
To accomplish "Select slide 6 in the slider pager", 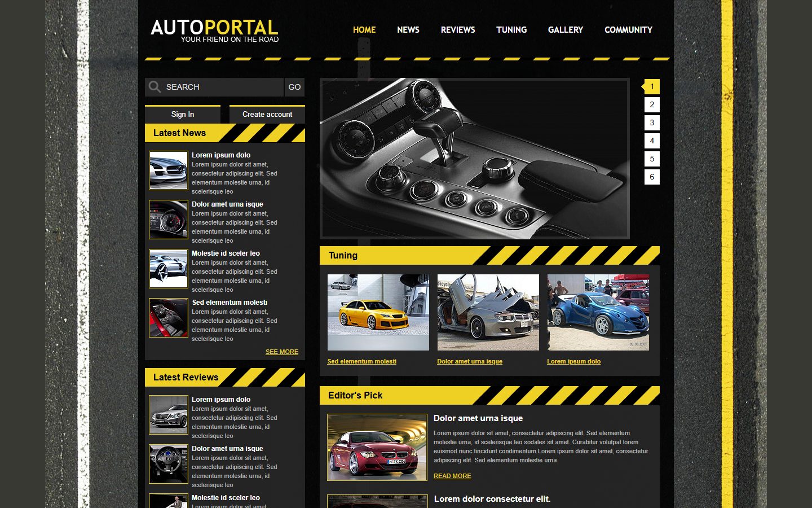I will 652,177.
